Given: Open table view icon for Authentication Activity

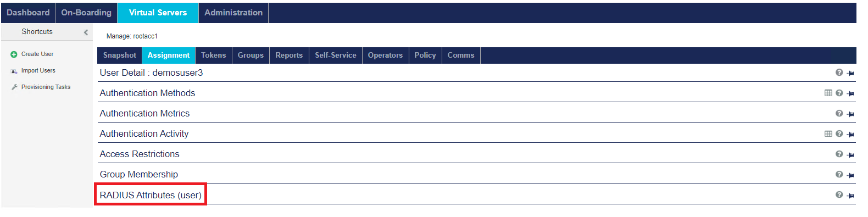Looking at the screenshot, I should point(828,133).
